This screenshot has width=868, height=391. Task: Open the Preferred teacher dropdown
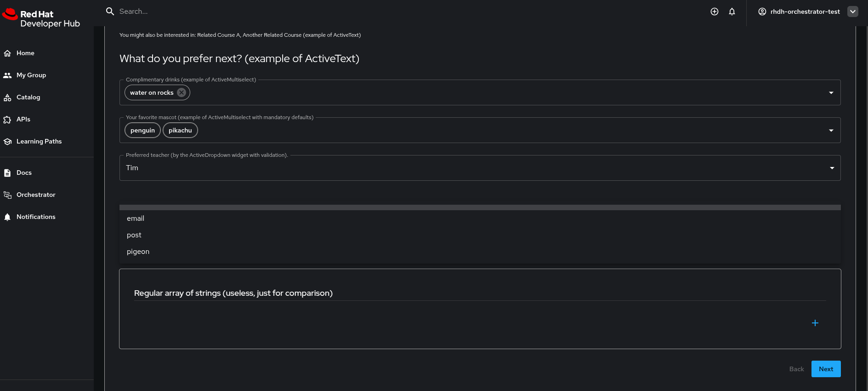832,168
